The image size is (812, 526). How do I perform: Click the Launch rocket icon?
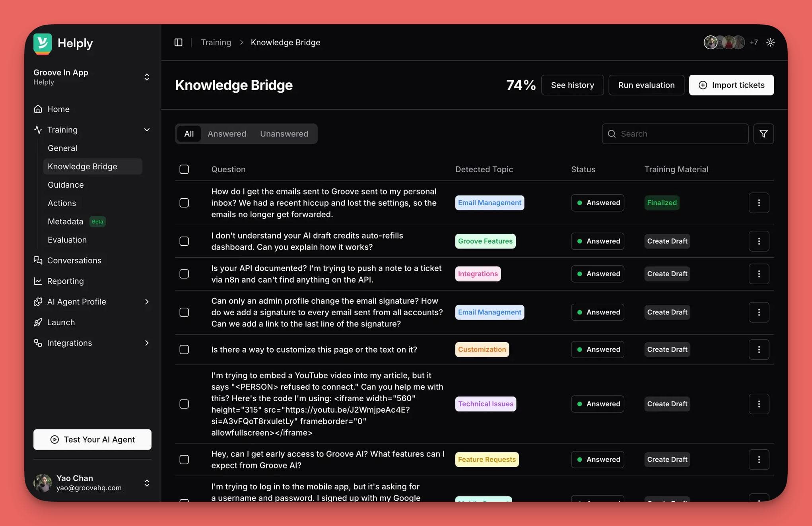click(38, 322)
